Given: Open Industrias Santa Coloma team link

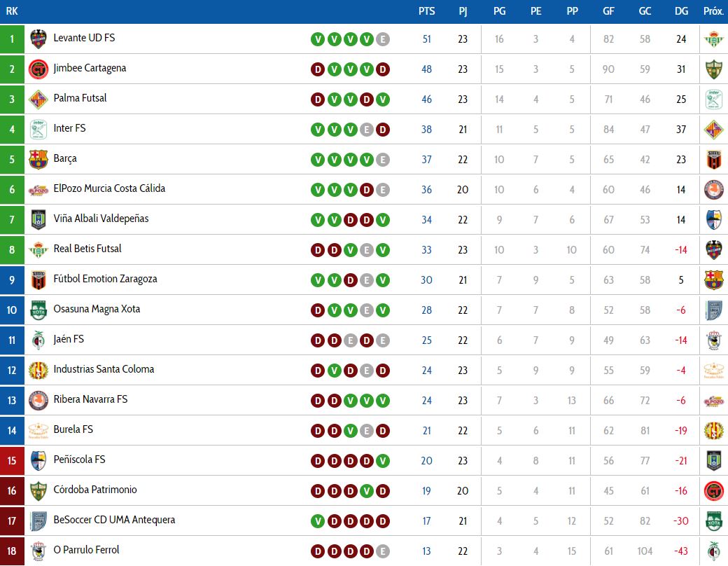Looking at the screenshot, I should tap(104, 369).
